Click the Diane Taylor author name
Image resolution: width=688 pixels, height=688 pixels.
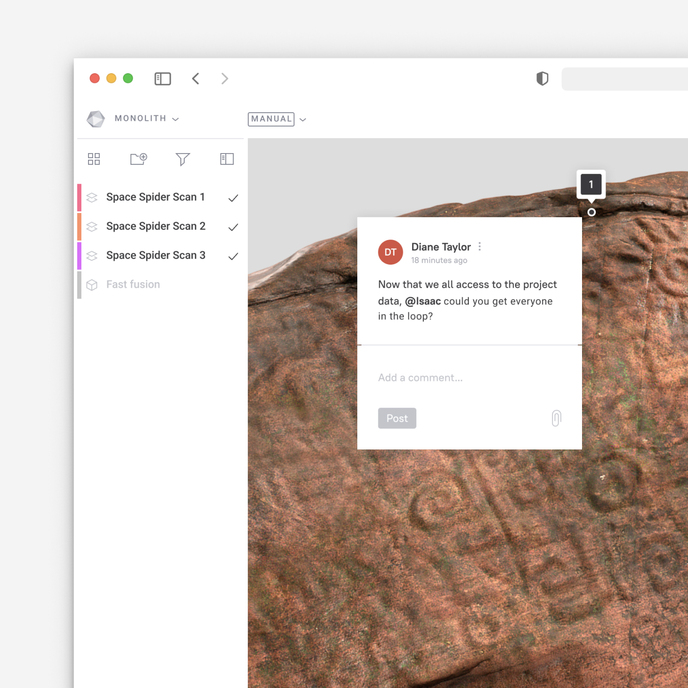point(441,247)
